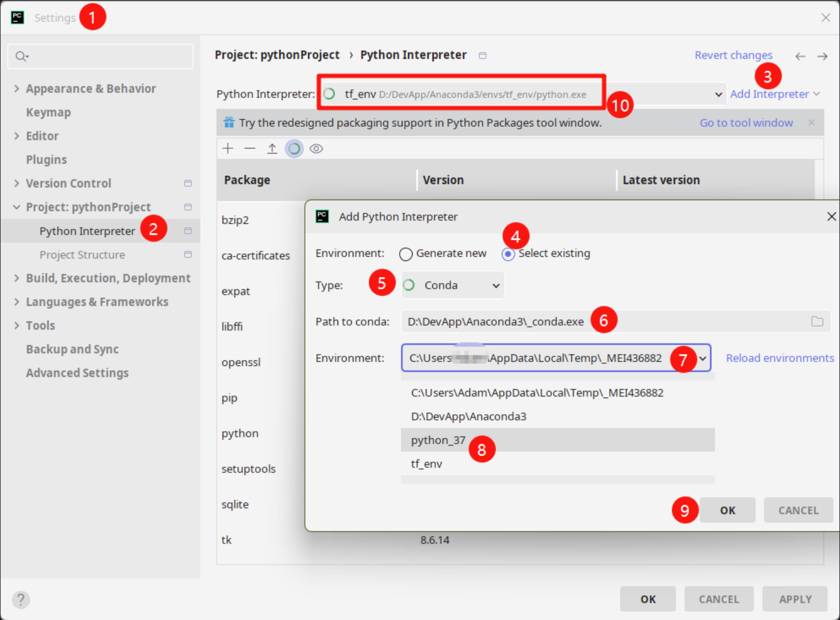Click OK in the Settings window

(648, 599)
